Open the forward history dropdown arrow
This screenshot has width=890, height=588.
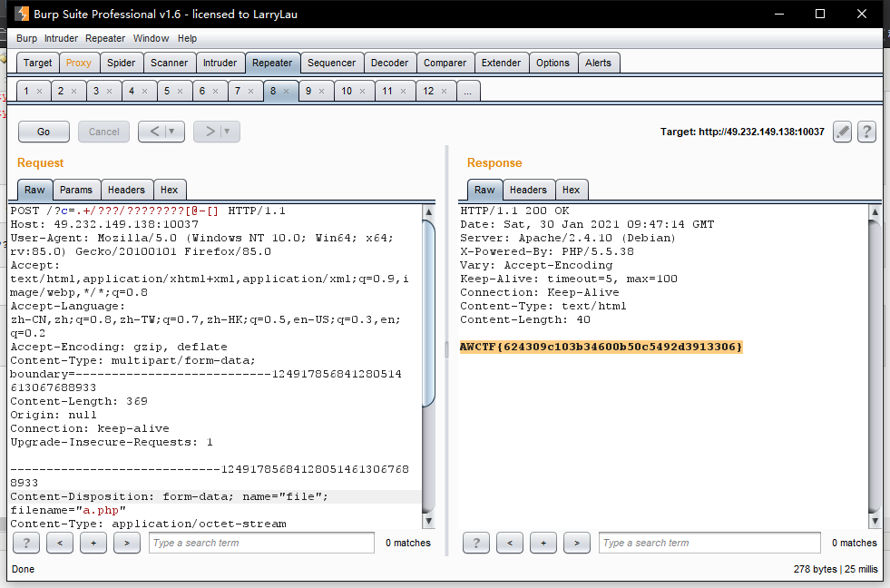tap(228, 132)
